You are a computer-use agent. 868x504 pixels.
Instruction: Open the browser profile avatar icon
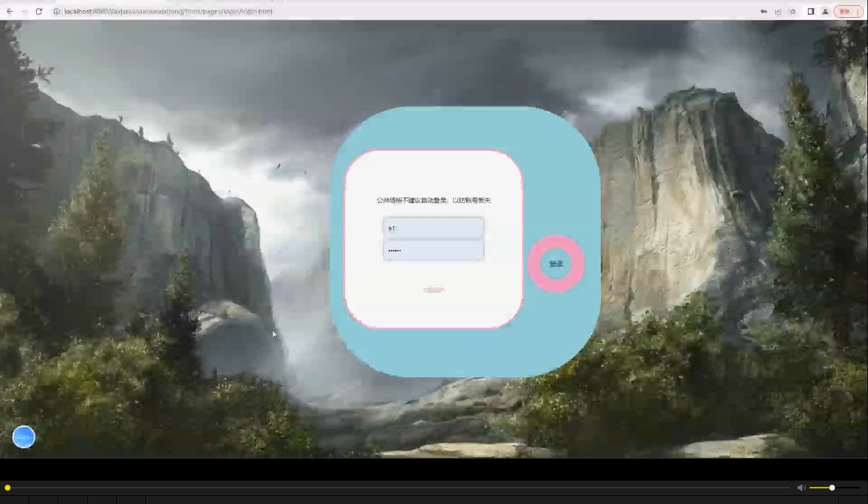click(825, 11)
